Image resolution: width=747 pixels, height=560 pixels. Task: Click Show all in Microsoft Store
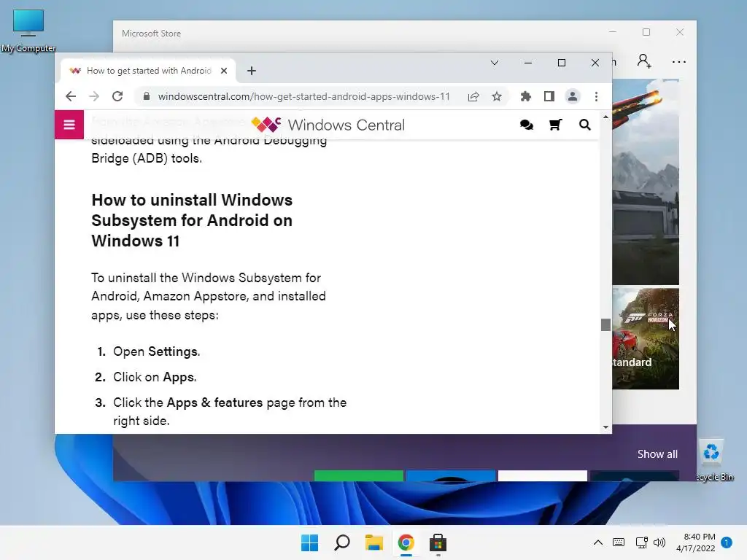pos(657,454)
